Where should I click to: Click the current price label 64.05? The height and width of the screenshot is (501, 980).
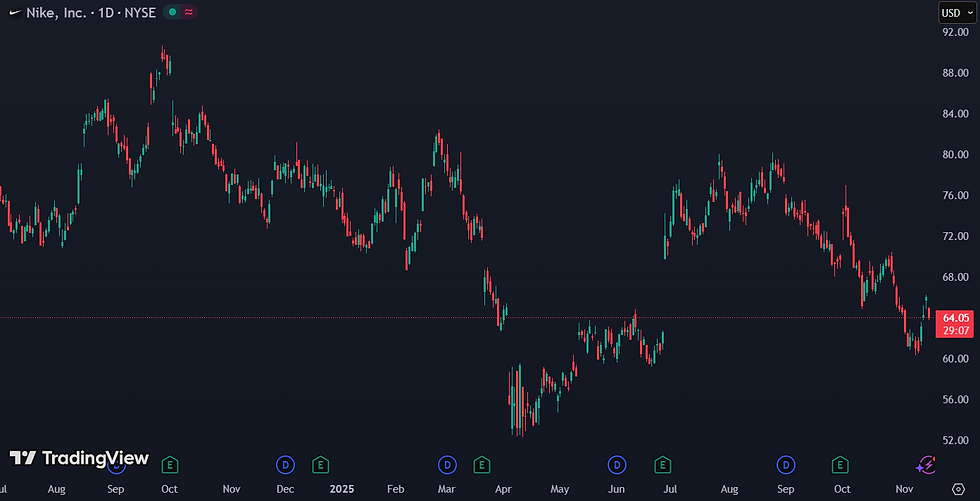point(956,317)
